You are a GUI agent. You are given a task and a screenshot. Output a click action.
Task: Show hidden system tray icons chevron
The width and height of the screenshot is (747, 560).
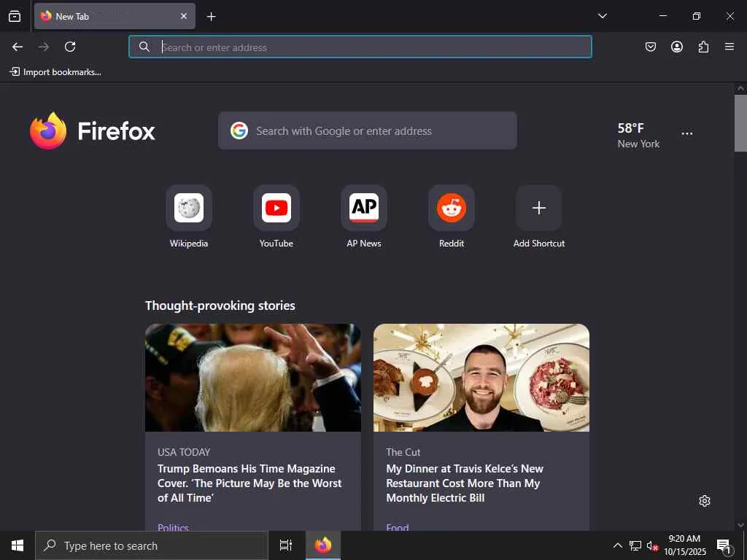pyautogui.click(x=617, y=545)
